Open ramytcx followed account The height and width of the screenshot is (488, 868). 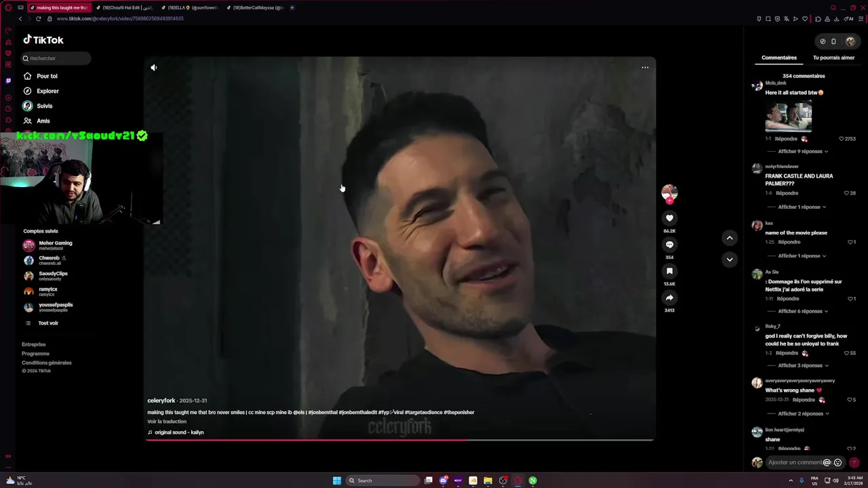coord(41,291)
